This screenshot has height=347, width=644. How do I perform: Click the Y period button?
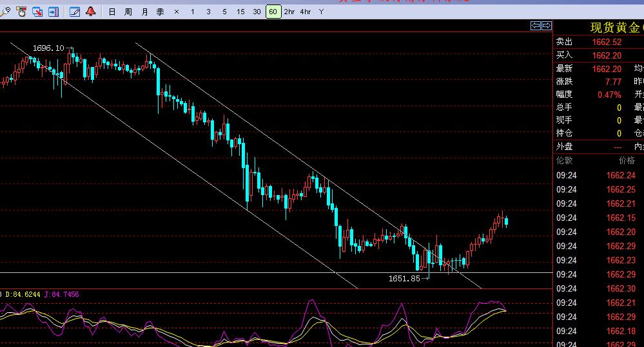pyautogui.click(x=321, y=12)
